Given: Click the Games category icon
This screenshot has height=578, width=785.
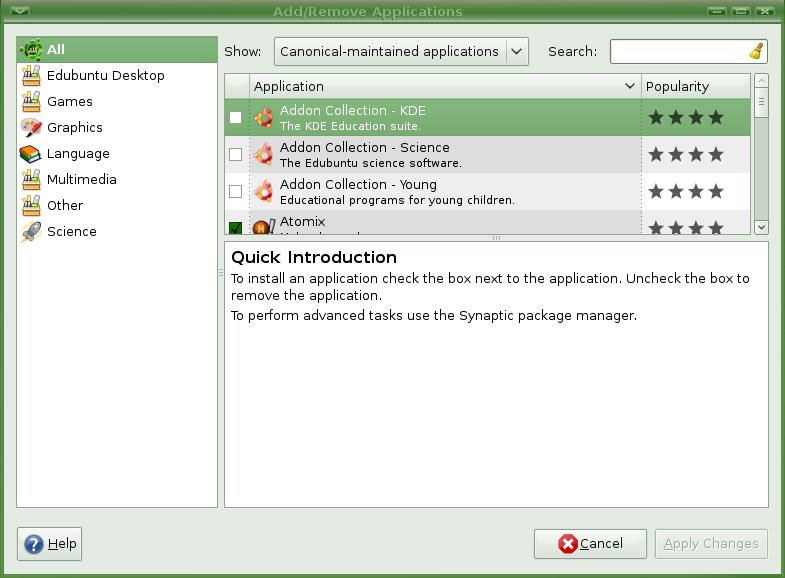Looking at the screenshot, I should pos(31,101).
